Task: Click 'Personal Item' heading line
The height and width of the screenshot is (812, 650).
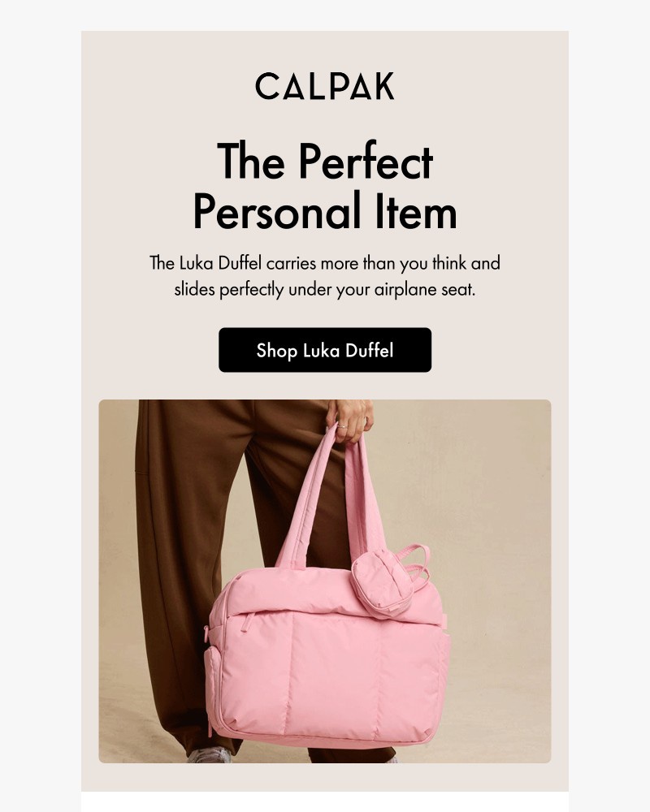Action: (x=324, y=211)
